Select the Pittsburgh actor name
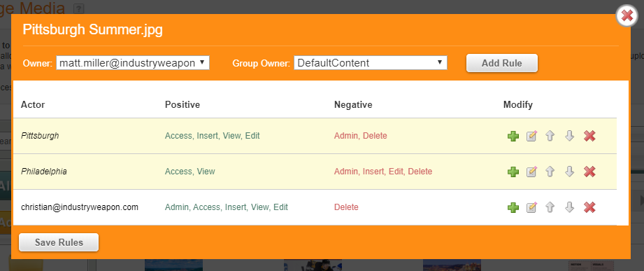Viewport: 644px width, 271px height. [x=40, y=136]
